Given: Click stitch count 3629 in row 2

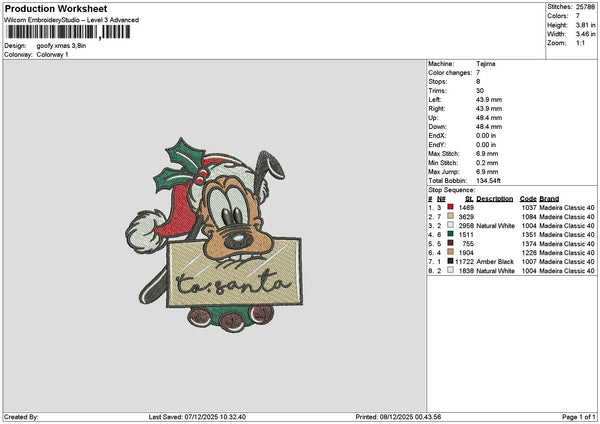Looking at the screenshot, I should coord(466,217).
